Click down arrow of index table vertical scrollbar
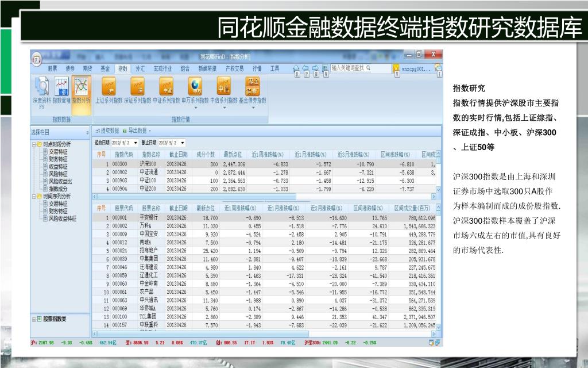 coord(439,190)
